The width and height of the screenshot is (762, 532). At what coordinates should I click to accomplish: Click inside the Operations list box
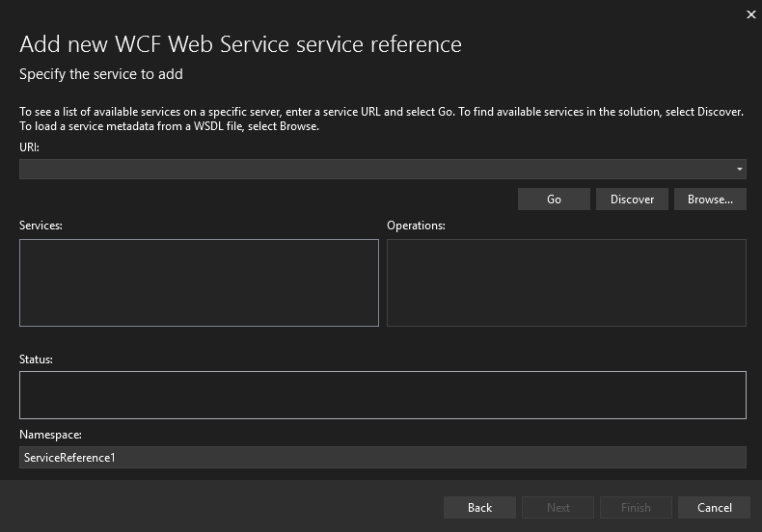[x=566, y=282]
